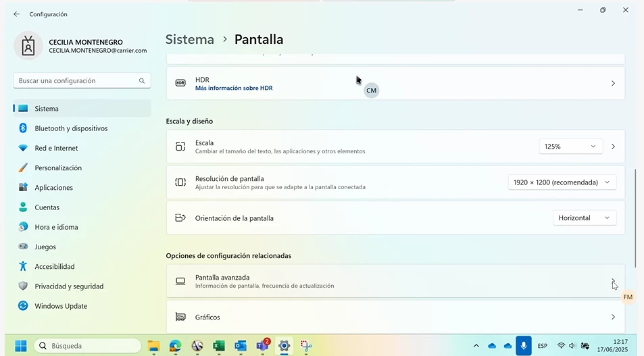Open Cuentas settings
644x356 pixels.
82,207
